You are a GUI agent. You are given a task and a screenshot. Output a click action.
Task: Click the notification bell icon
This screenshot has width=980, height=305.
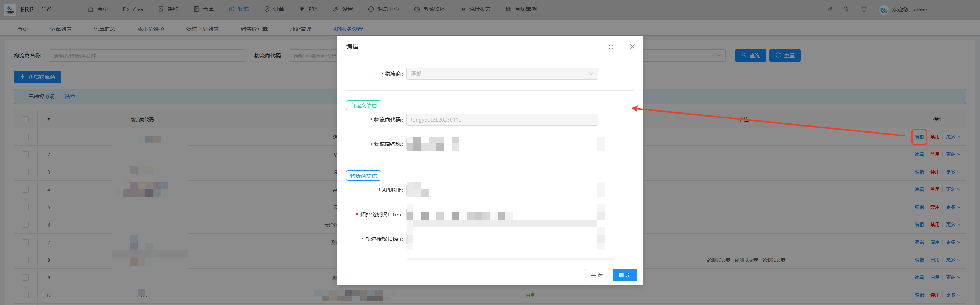864,9
